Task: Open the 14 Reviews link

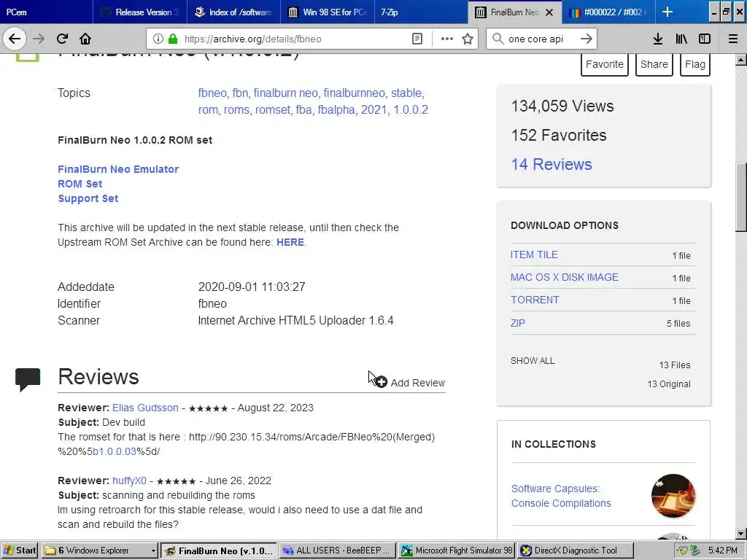Action: [551, 164]
